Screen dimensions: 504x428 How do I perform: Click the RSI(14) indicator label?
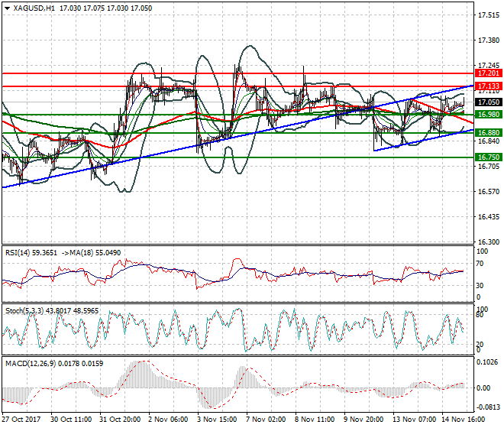pyautogui.click(x=18, y=253)
